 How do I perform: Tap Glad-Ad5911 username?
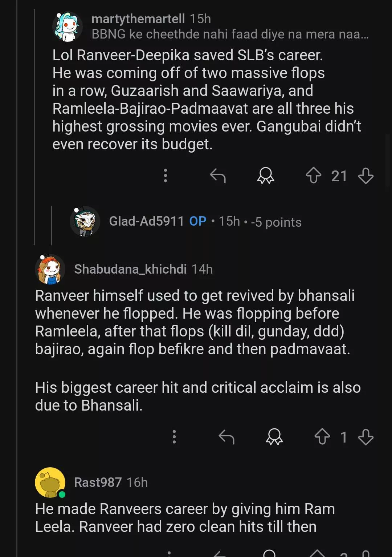coord(147,221)
